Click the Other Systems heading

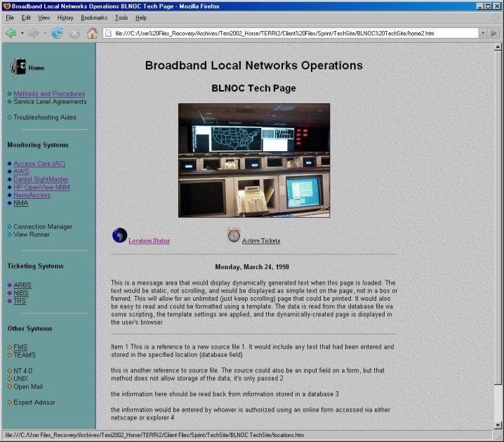click(29, 328)
